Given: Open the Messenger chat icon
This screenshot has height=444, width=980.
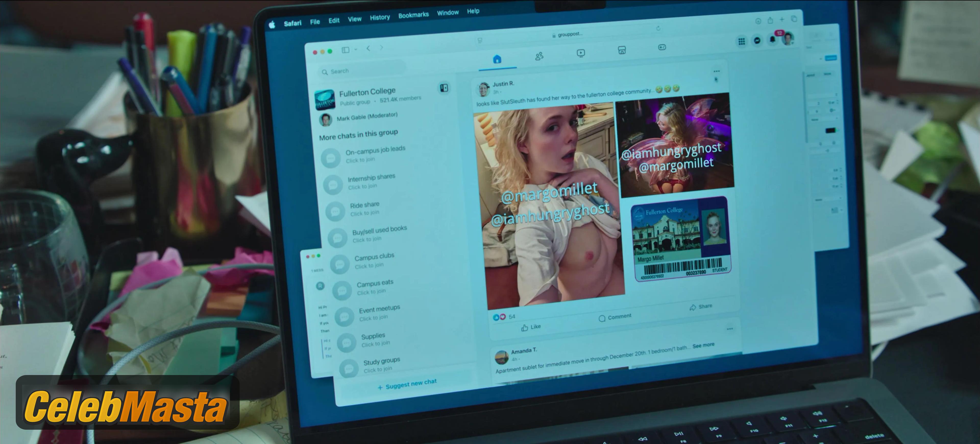Looking at the screenshot, I should 757,40.
